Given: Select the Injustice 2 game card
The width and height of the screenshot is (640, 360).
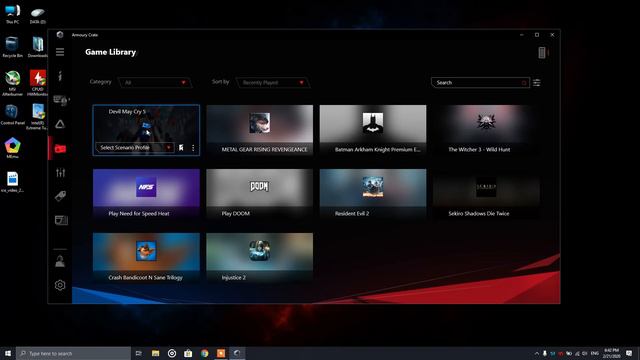Looking at the screenshot, I should pyautogui.click(x=260, y=258).
